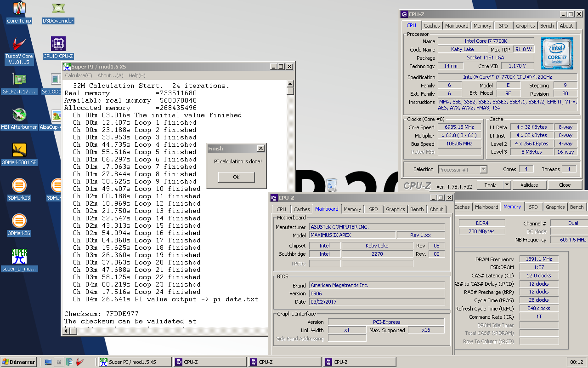The width and height of the screenshot is (588, 368).
Task: Expand the Tools dropdown arrow in CPU-Z
Action: point(507,185)
